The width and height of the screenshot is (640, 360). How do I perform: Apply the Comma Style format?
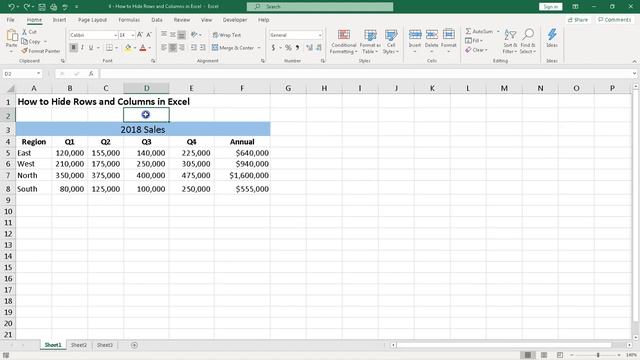(x=297, y=48)
